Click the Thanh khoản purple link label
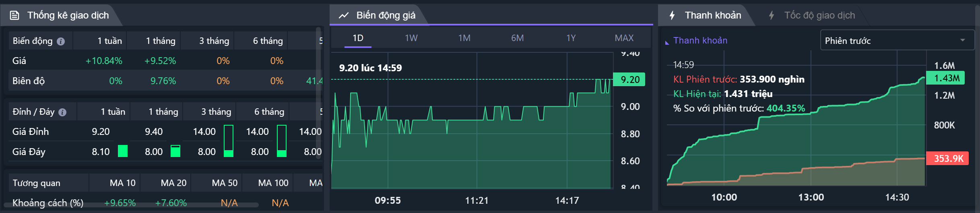 coord(700,40)
